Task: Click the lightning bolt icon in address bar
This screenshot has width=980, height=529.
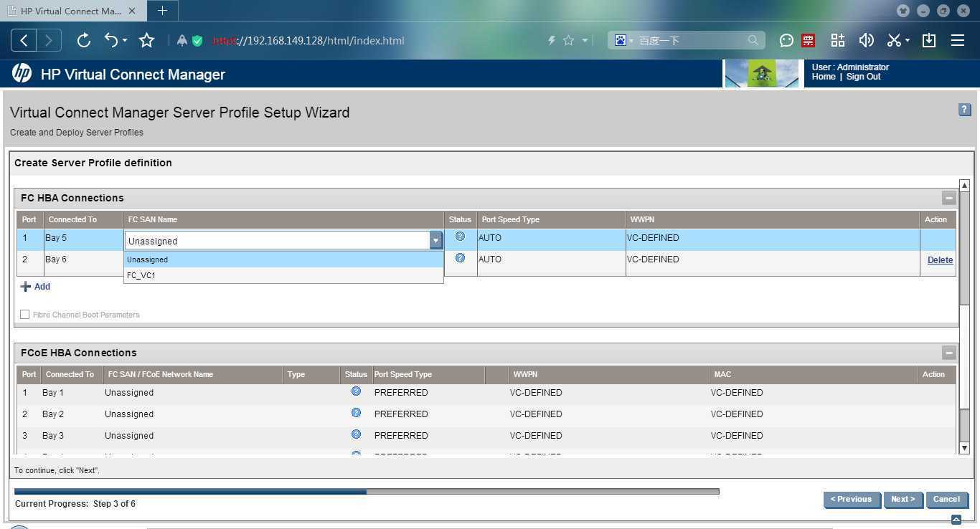Action: pos(552,41)
